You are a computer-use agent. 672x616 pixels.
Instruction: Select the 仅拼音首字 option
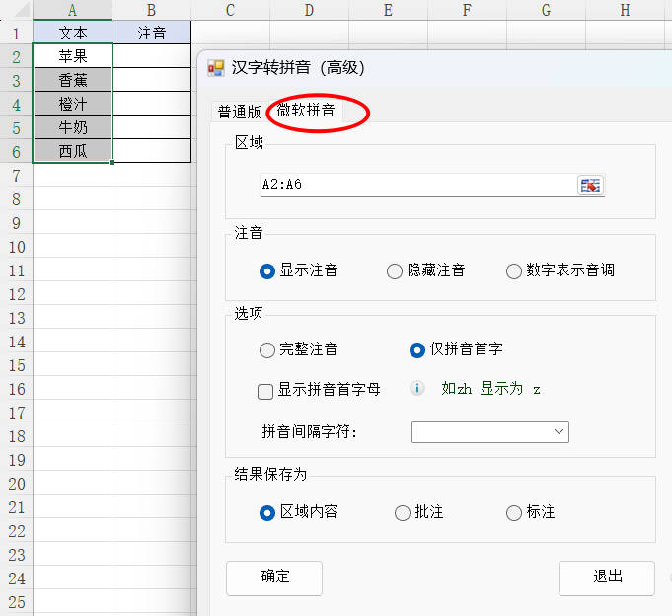417,349
